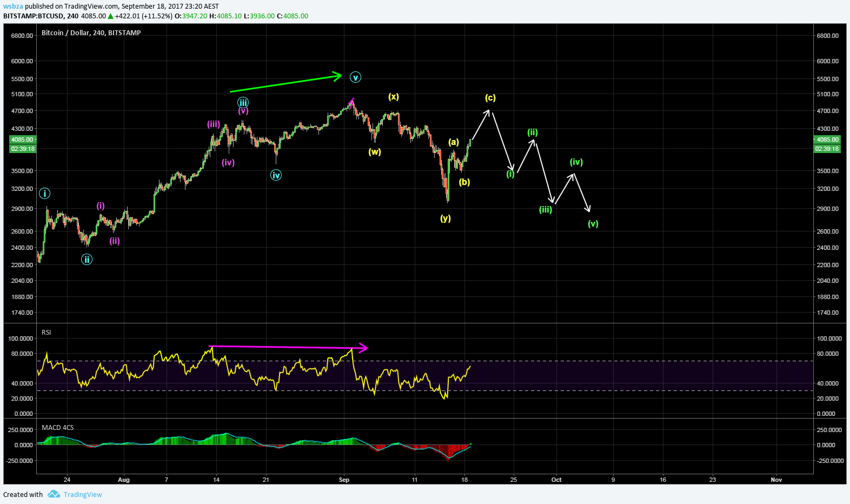
Task: Click the 4085.00 price tag on left axis
Action: point(23,140)
